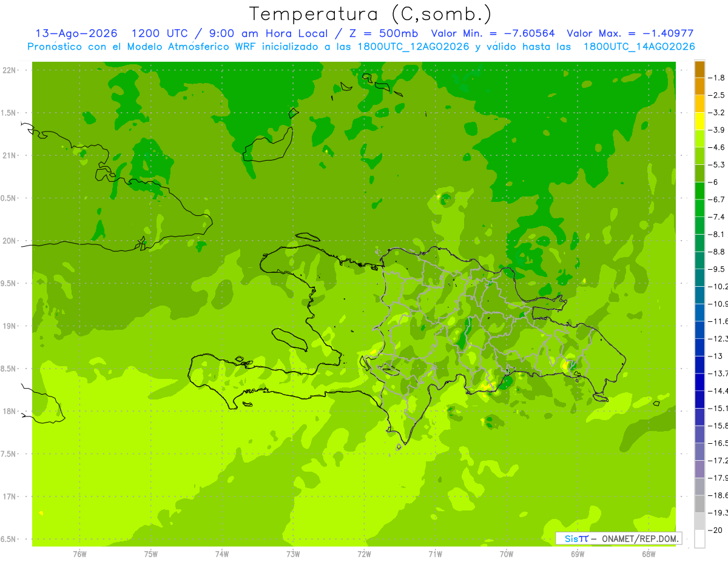Click the -20 colorbar value
The height and width of the screenshot is (562, 728).
pyautogui.click(x=716, y=530)
